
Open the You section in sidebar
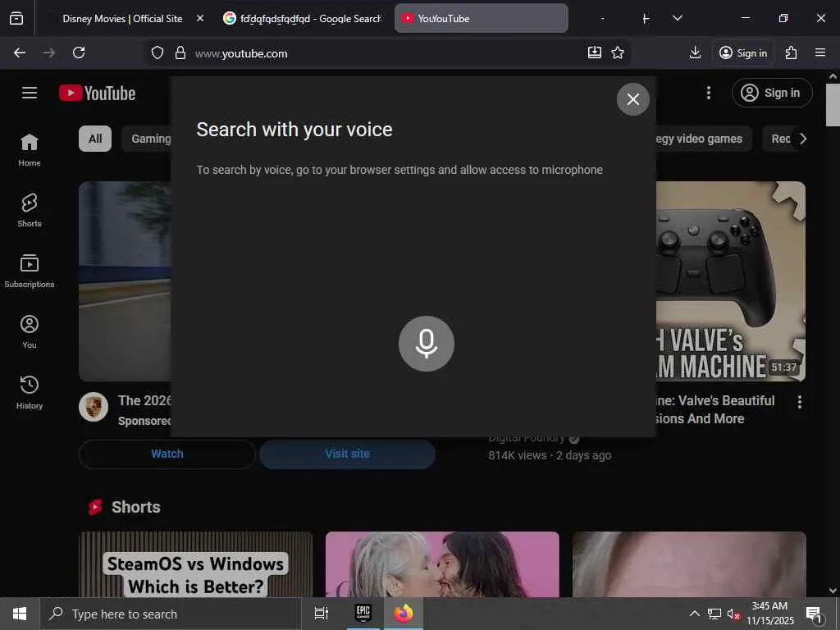[x=30, y=331]
